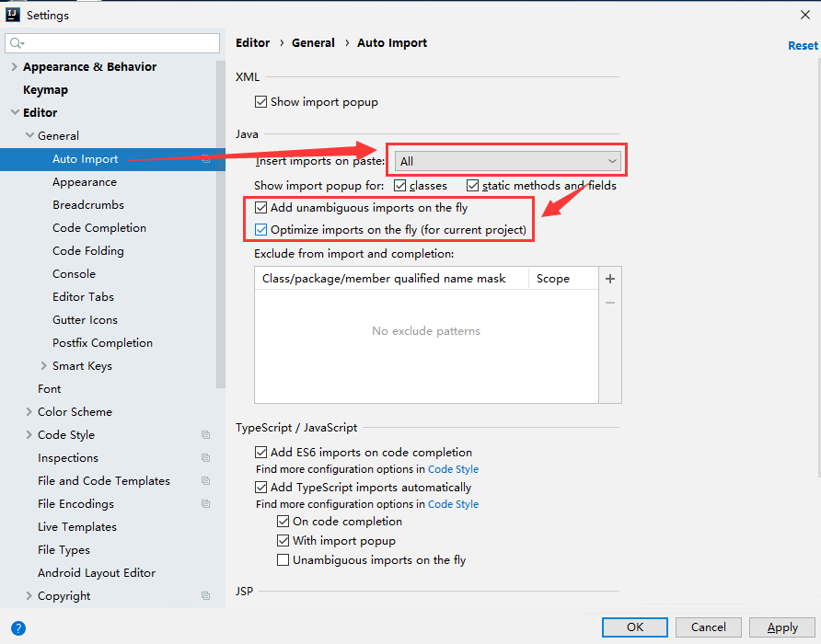Image resolution: width=821 pixels, height=644 pixels.
Task: Open Code Style link under TypeScript imports
Action: tap(454, 504)
